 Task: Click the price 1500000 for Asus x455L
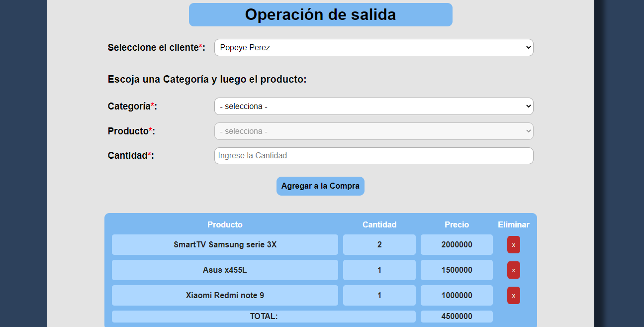(x=457, y=270)
